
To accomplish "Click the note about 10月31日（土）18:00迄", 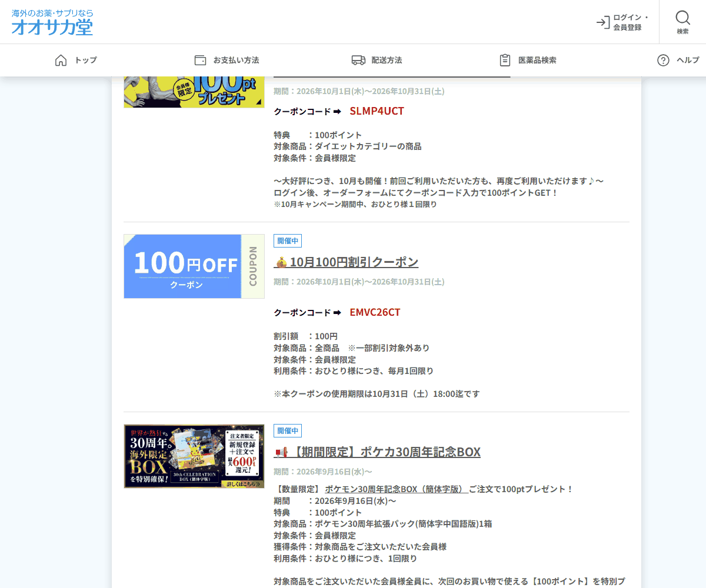I will [x=377, y=394].
